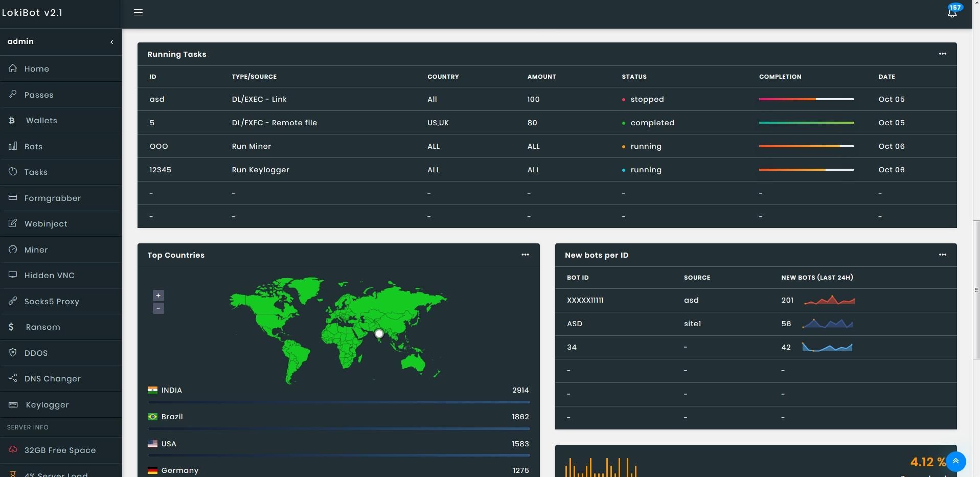Viewport: 980px width, 477px height.
Task: Open the Running Tasks panel options menu
Action: click(x=942, y=54)
